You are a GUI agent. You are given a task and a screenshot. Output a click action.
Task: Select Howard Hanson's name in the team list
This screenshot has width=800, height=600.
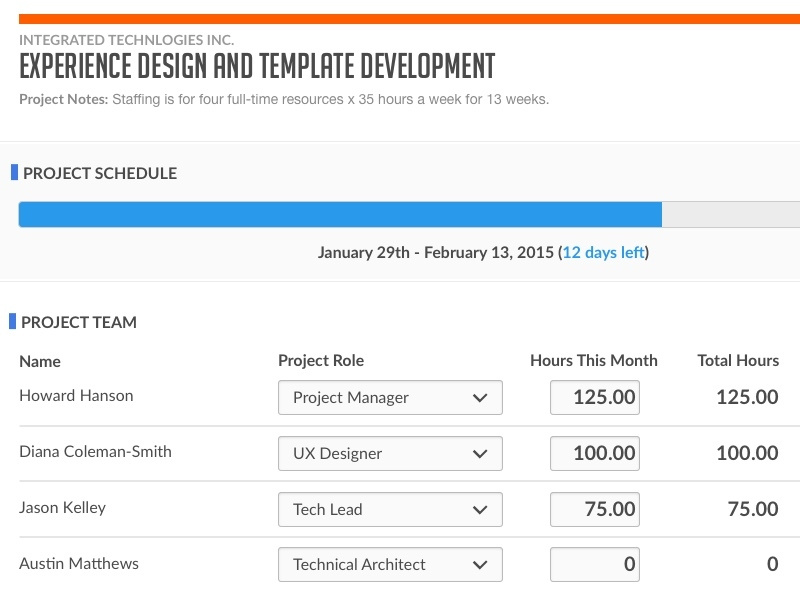click(76, 395)
